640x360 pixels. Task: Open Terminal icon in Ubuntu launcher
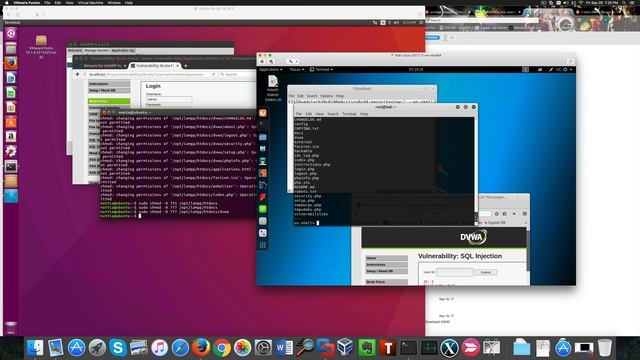pyautogui.click(x=11, y=166)
